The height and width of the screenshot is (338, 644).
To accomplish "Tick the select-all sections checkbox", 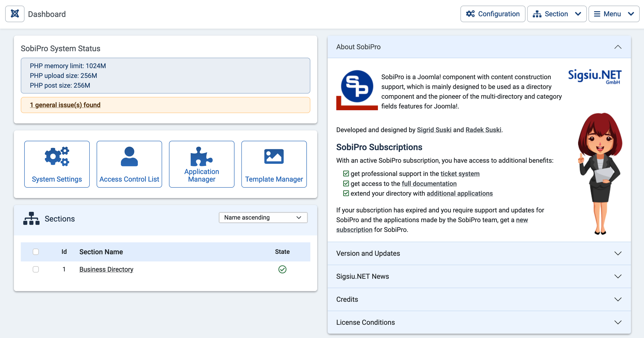I will [x=36, y=252].
